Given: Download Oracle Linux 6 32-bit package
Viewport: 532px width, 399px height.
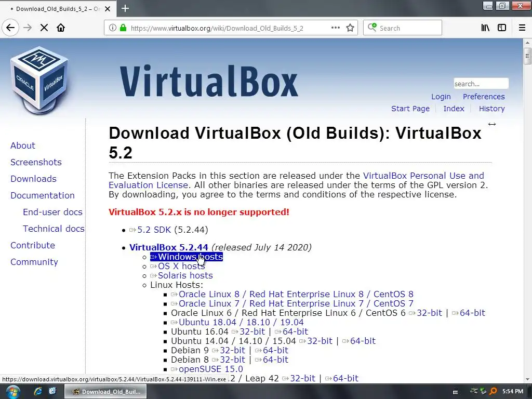Looking at the screenshot, I should coord(425,313).
